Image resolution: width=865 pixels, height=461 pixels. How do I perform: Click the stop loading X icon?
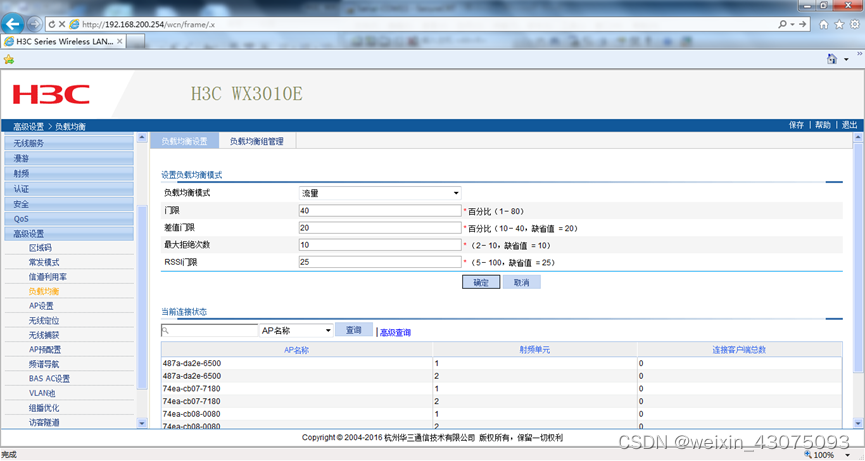tap(62, 24)
